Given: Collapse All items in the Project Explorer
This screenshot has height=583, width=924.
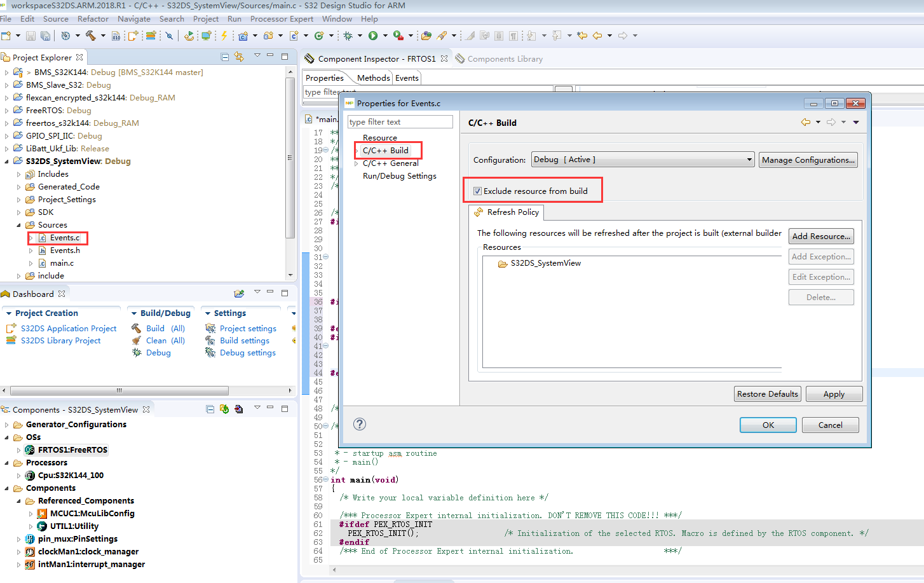Looking at the screenshot, I should [x=224, y=57].
